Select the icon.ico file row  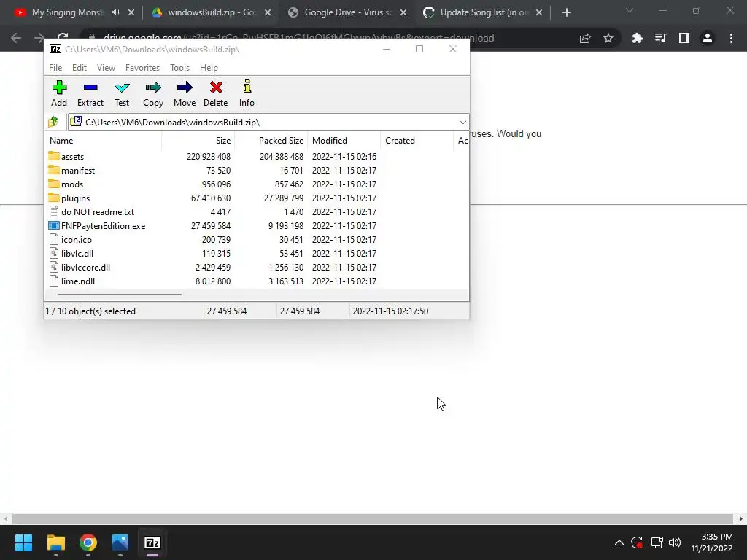point(258,239)
